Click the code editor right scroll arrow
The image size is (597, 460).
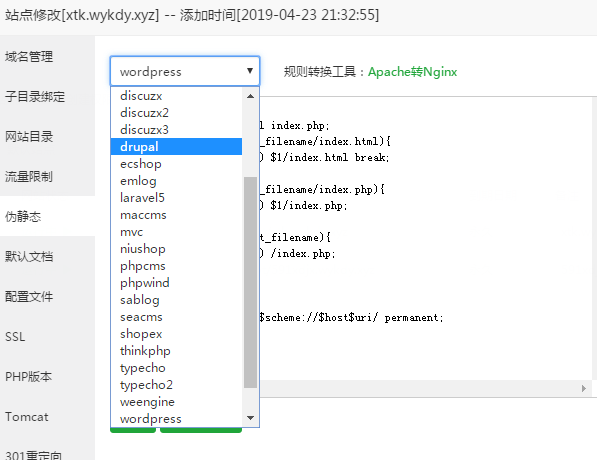click(x=584, y=388)
